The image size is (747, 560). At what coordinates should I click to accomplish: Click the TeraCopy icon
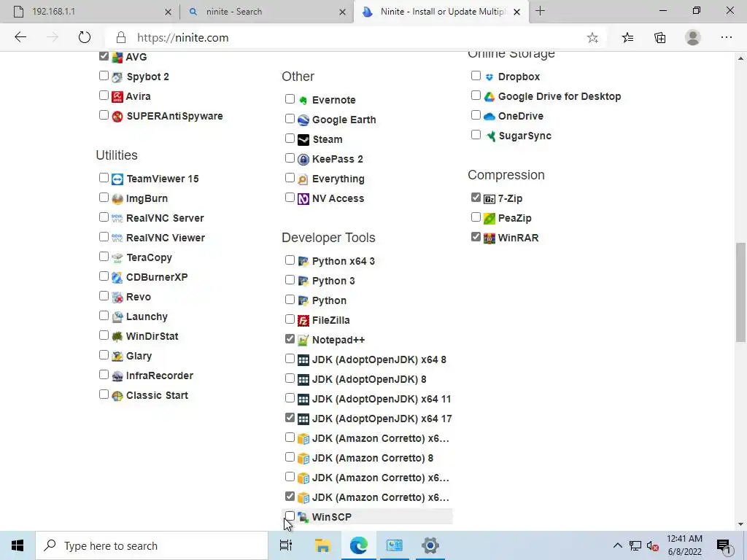point(117,257)
